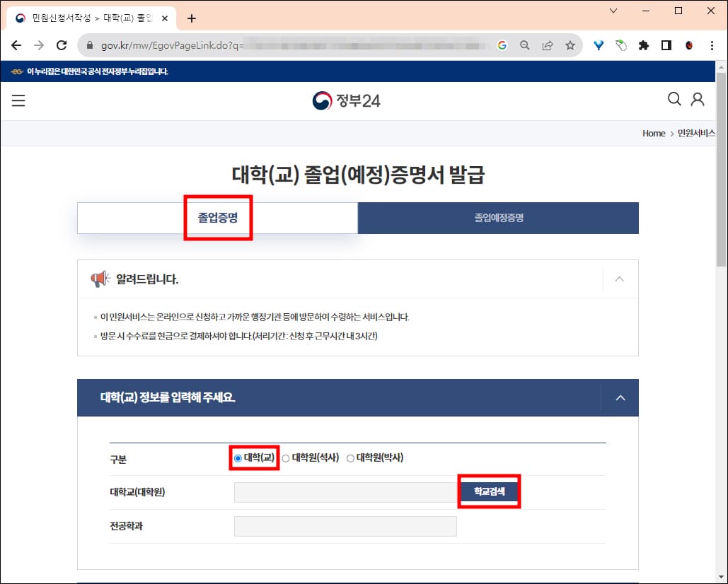728x584 pixels.
Task: Open site search via magnifier icon
Action: 674,100
